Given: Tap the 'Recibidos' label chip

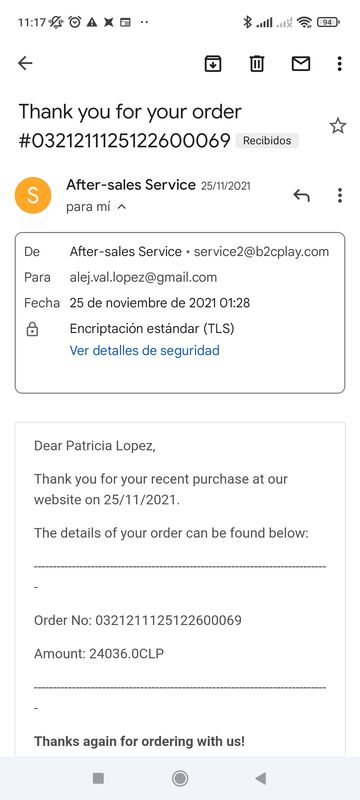Looking at the screenshot, I should 267,141.
